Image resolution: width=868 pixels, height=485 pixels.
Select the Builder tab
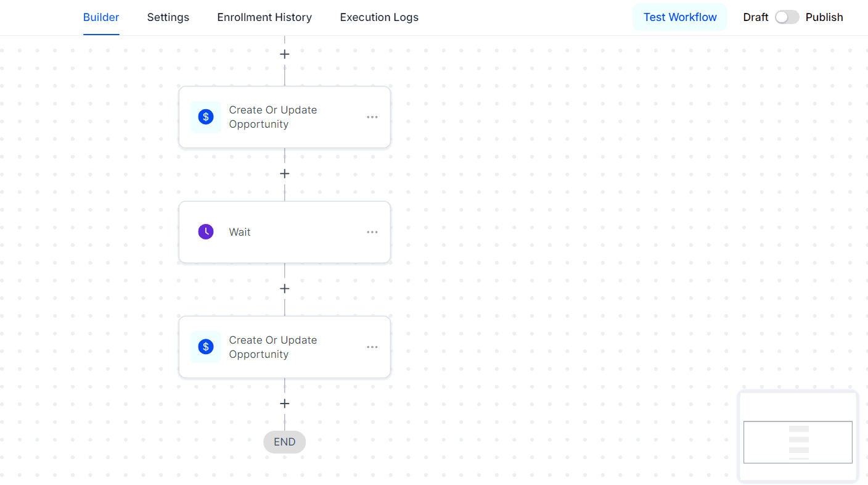click(100, 17)
